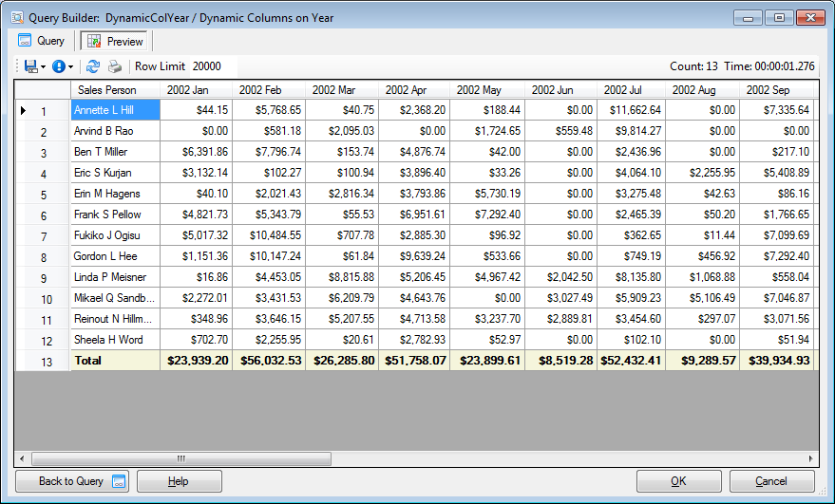Click row header number 5
The width and height of the screenshot is (835, 504).
click(x=43, y=195)
